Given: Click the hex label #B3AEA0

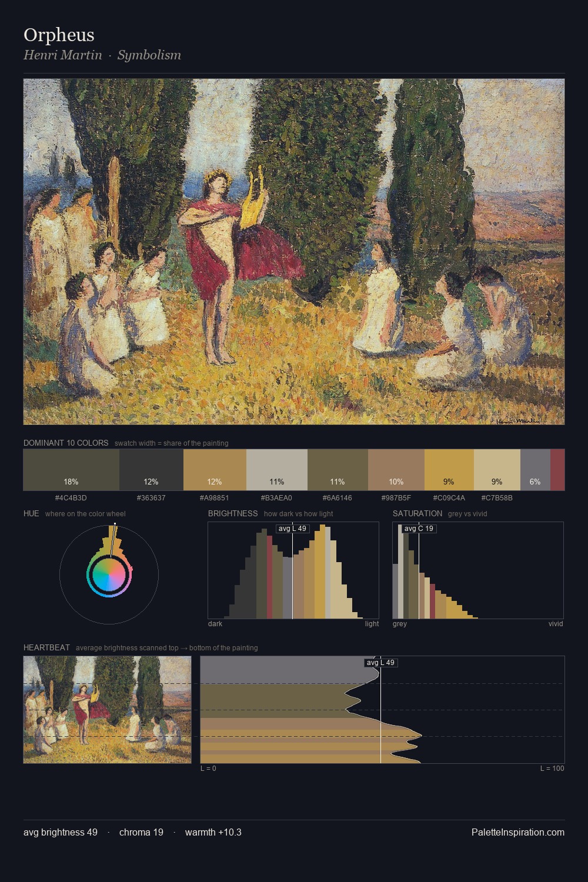Looking at the screenshot, I should 277,498.
